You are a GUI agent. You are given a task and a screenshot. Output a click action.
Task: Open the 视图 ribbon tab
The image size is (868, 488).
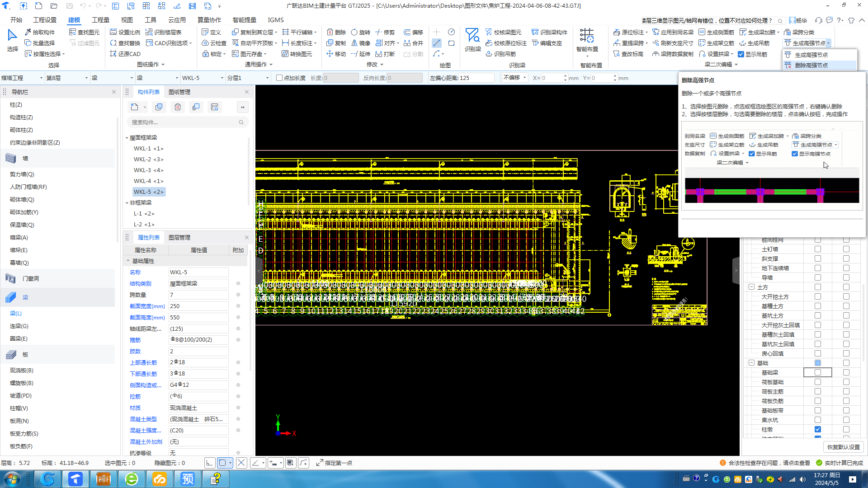[127, 20]
